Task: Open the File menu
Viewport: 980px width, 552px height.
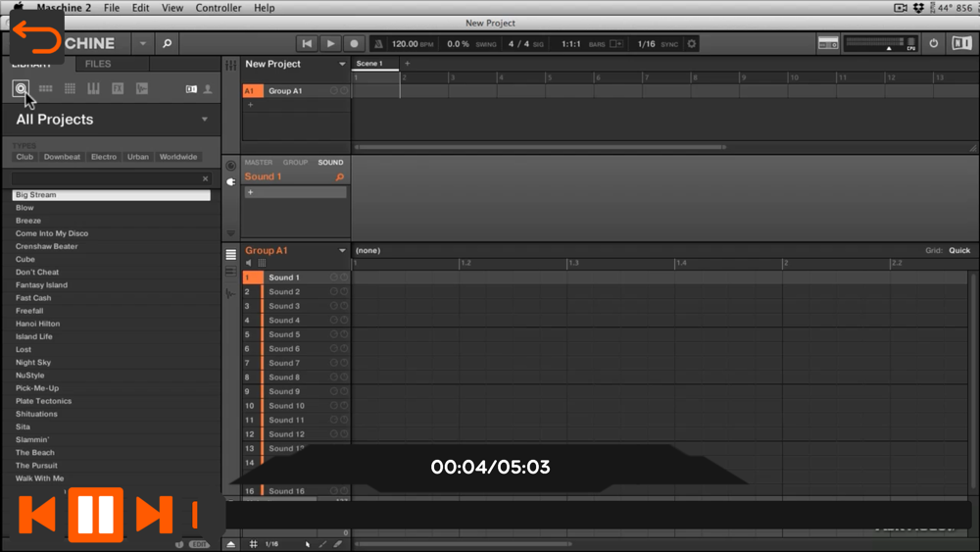Action: (x=112, y=8)
